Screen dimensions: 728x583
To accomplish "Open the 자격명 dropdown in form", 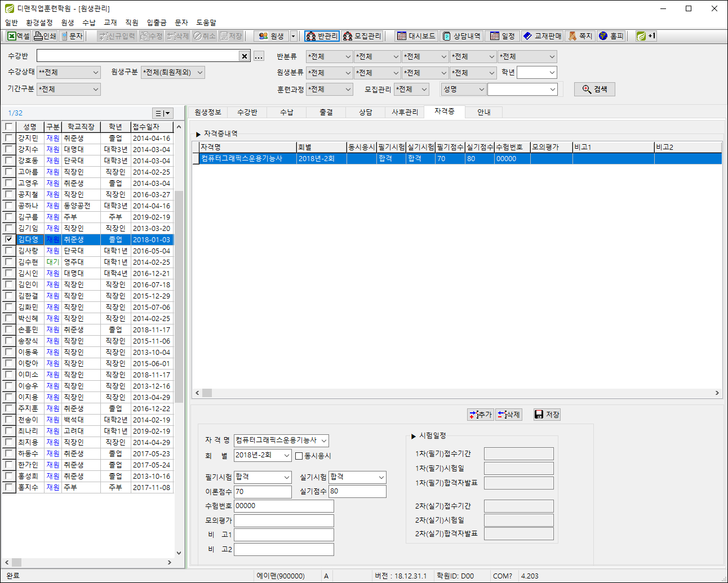I will (281, 440).
